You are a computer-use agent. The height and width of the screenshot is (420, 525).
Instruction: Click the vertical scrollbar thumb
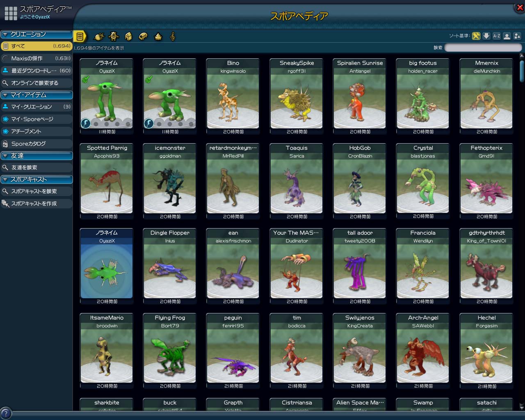pos(522,71)
